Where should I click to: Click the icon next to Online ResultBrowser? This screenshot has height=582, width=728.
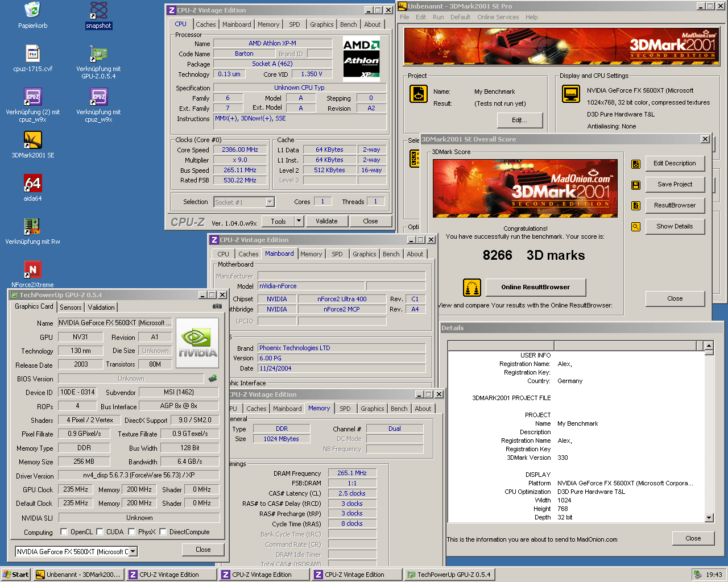point(472,288)
